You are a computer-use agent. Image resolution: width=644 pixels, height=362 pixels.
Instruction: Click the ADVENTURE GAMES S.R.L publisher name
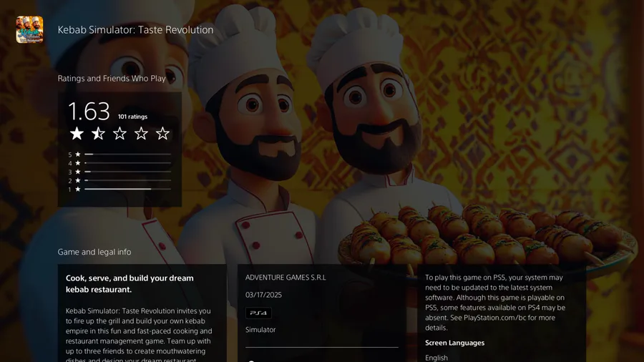pos(286,278)
